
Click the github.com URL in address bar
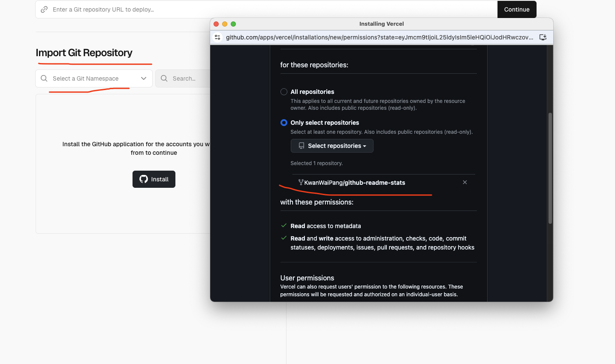[379, 37]
